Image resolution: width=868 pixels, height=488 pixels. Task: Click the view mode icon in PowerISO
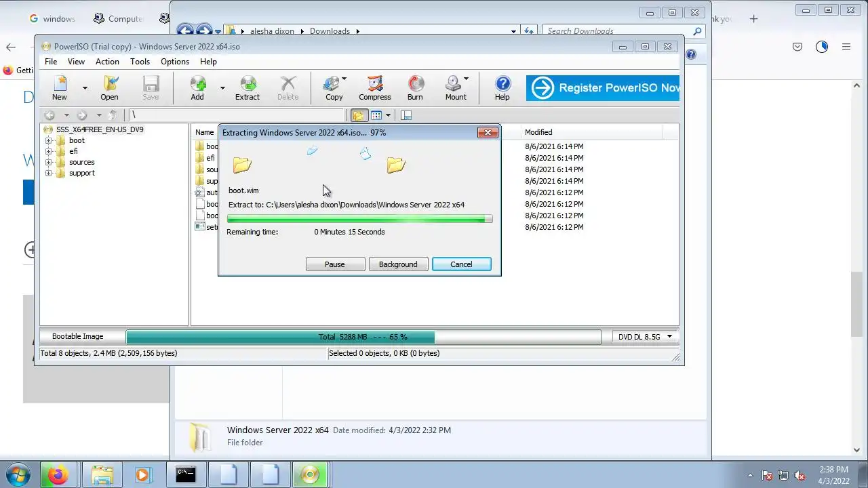point(376,115)
